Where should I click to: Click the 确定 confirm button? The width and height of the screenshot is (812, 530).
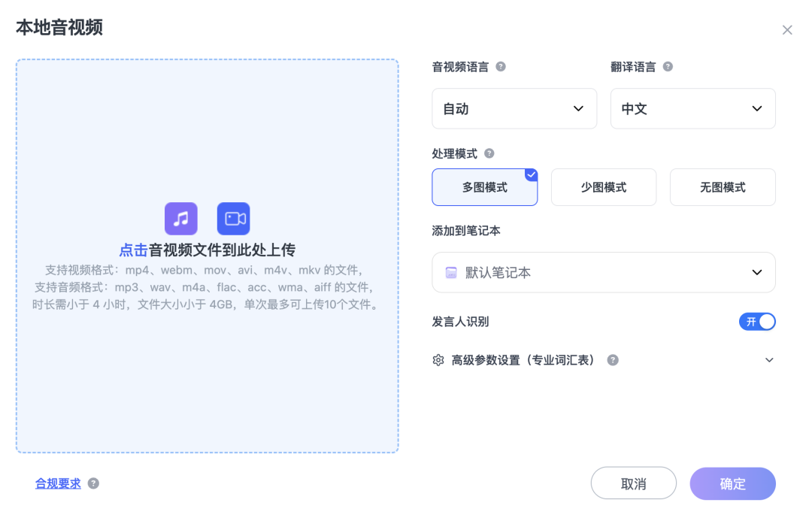point(732,483)
